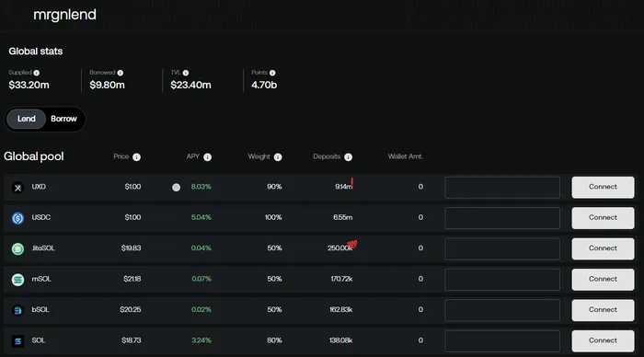The width and height of the screenshot is (644, 357).
Task: Click the Deposits column info icon
Action: [x=349, y=157]
